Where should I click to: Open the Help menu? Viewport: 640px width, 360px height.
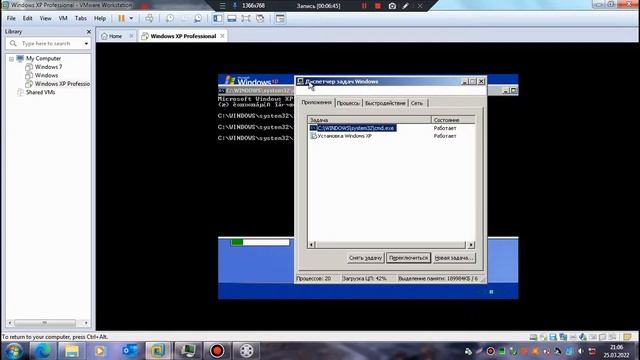click(100, 18)
